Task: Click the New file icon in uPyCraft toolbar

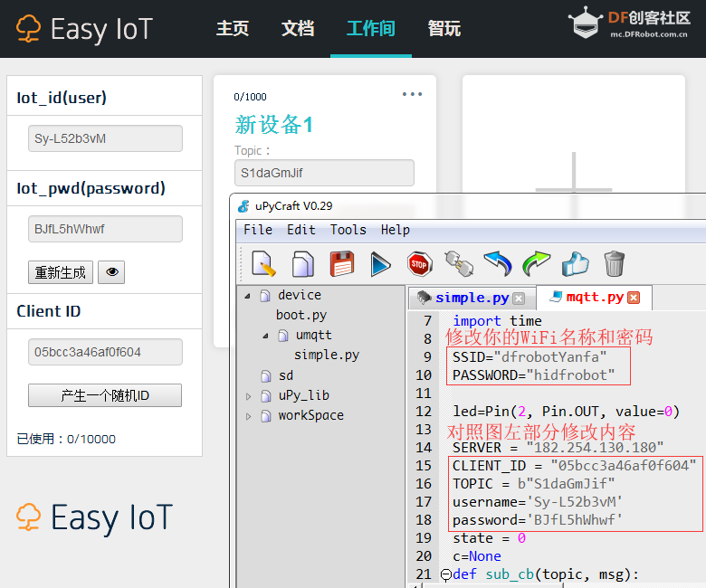Action: pos(263,263)
